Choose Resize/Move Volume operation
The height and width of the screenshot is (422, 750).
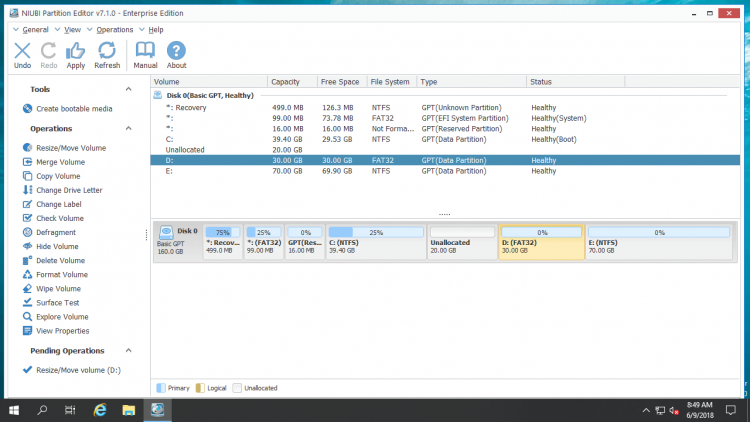pos(64,148)
